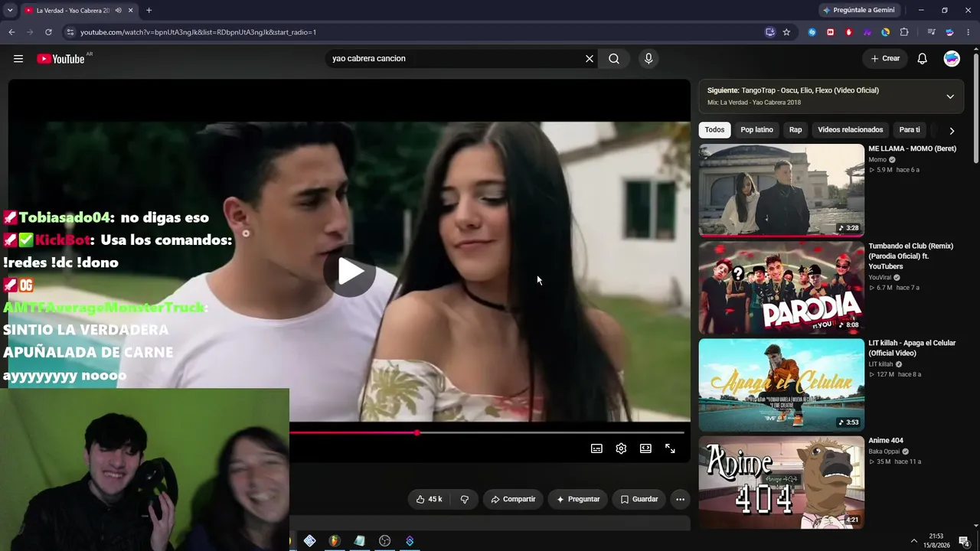Run the search with the magnifier button
Viewport: 980px width, 551px height.
tap(614, 59)
